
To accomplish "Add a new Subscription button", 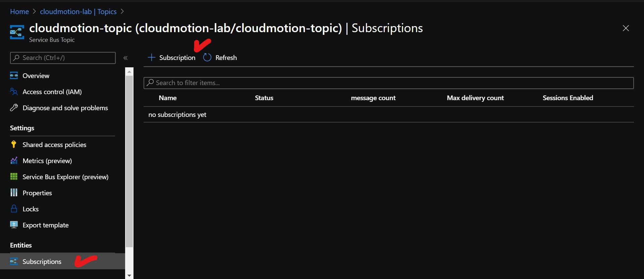I will point(171,58).
